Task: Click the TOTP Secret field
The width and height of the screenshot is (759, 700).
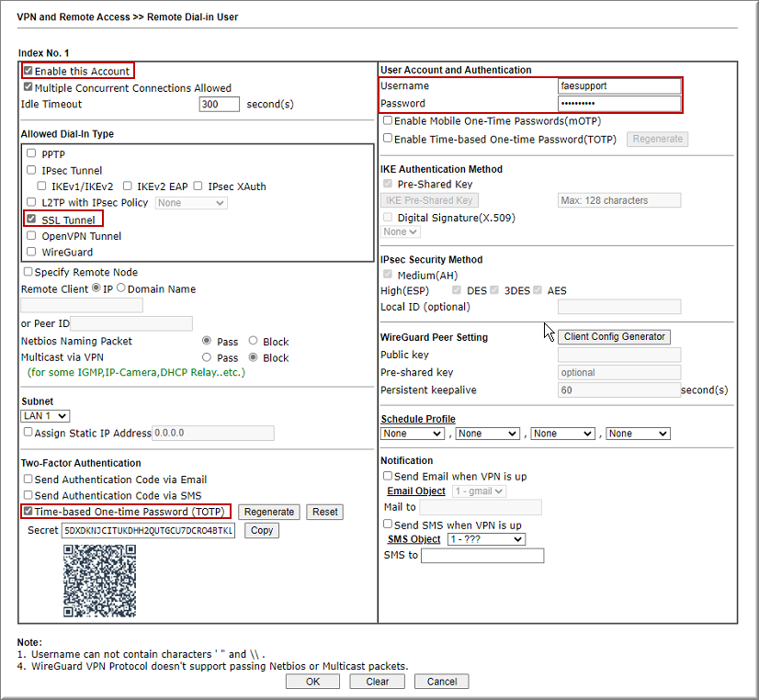Action: (148, 530)
